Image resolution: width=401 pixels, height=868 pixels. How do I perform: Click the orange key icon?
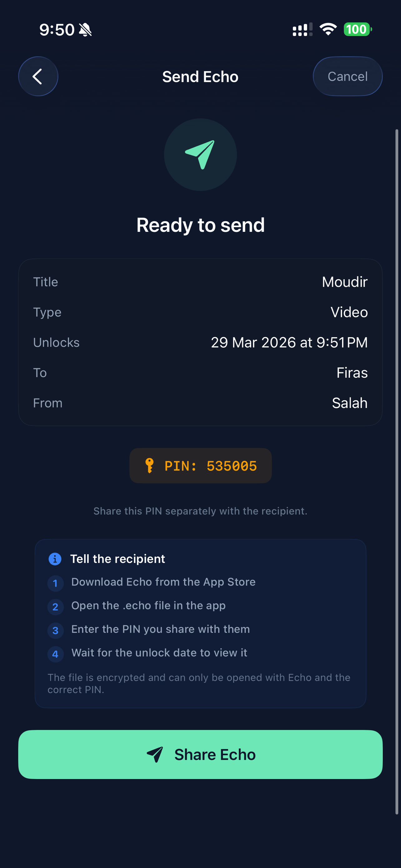[149, 466]
